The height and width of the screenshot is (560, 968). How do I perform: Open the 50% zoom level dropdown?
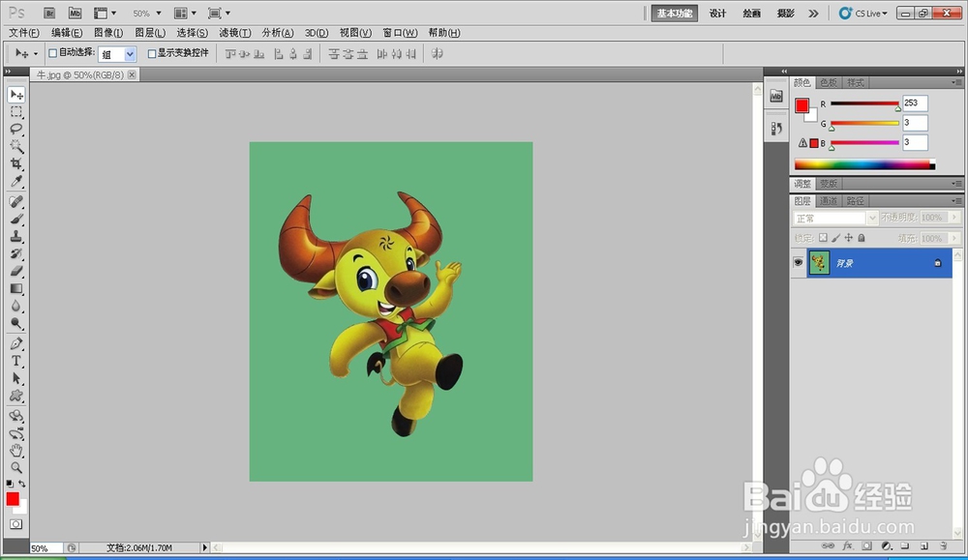[146, 14]
